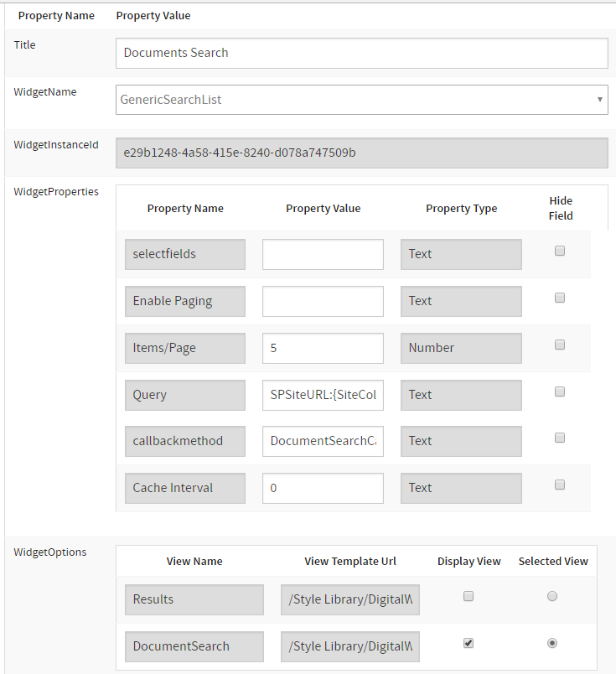Change the Cache Interval value from 0

[x=323, y=488]
